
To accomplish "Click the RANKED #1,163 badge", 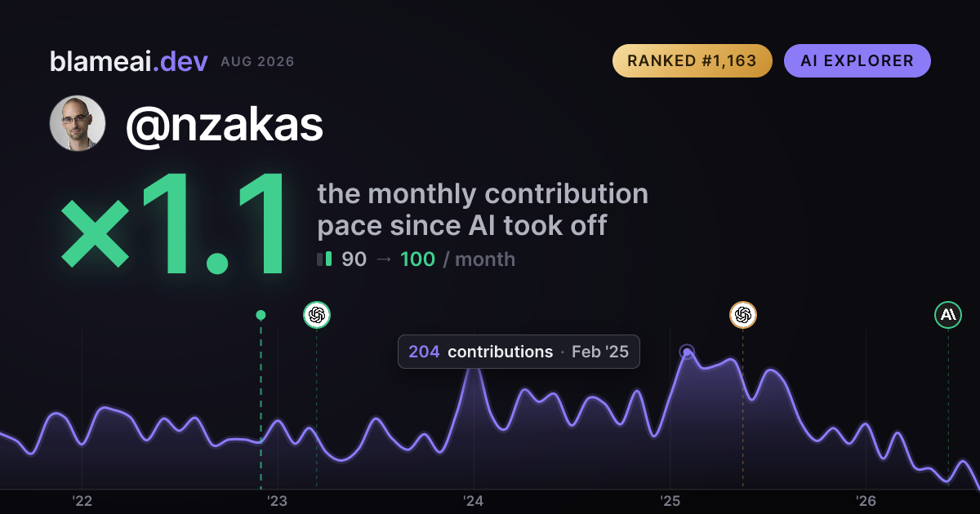I will 693,60.
